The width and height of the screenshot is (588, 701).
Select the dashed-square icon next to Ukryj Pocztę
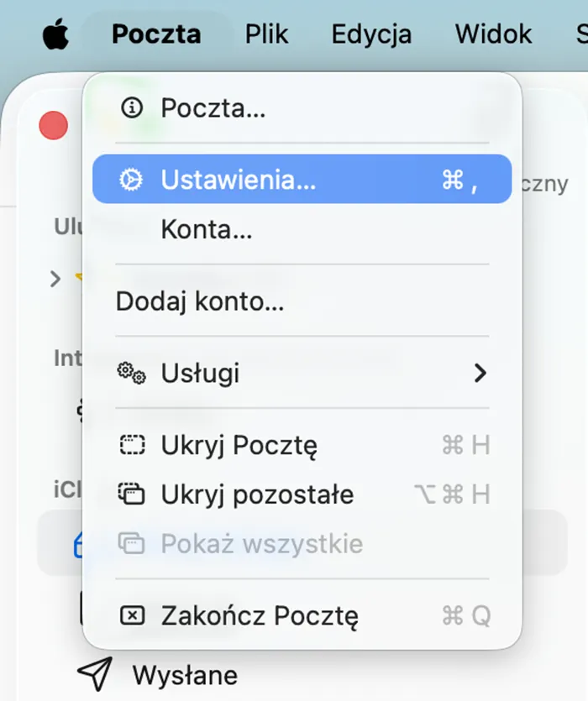[133, 446]
